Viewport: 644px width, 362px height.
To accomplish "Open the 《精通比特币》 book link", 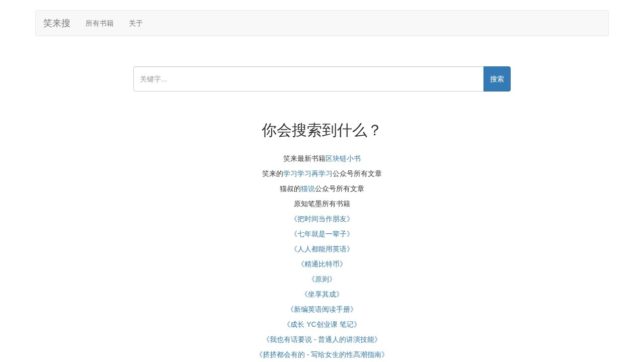I will coord(321,264).
